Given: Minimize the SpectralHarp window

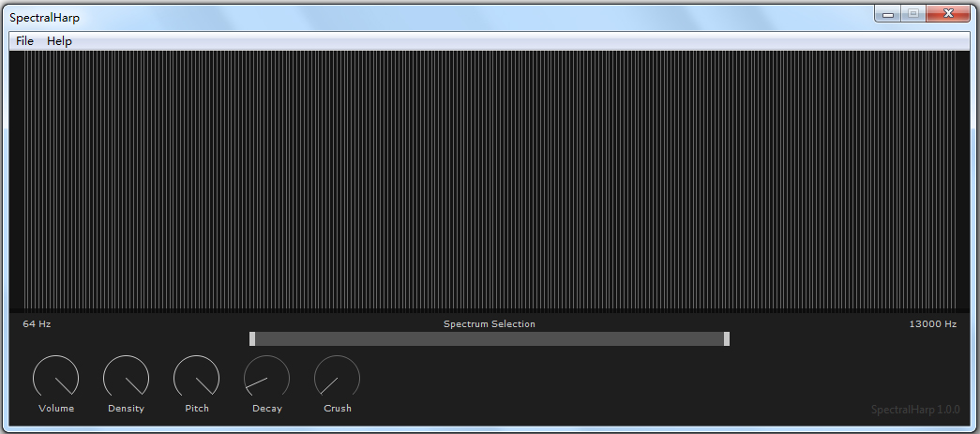Looking at the screenshot, I should coord(887,14).
